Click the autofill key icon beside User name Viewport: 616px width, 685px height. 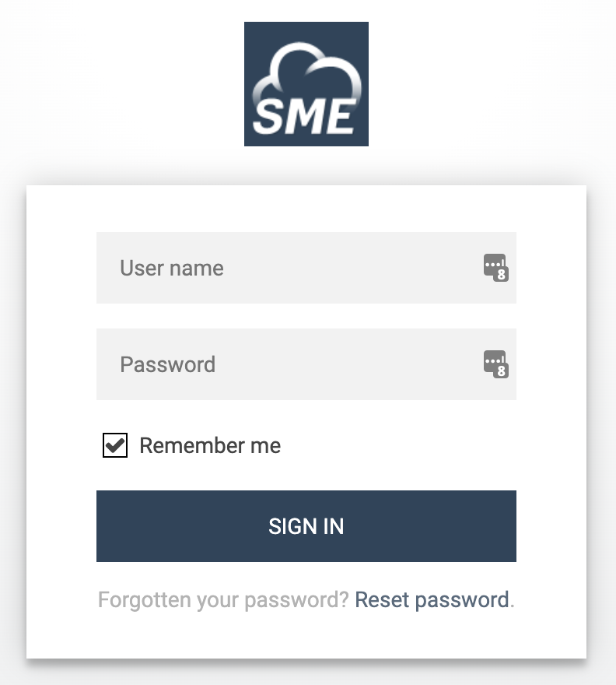(x=495, y=267)
